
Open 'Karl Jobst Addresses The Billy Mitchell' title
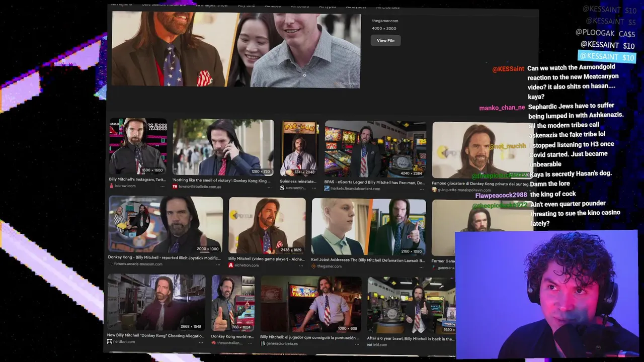tap(368, 260)
